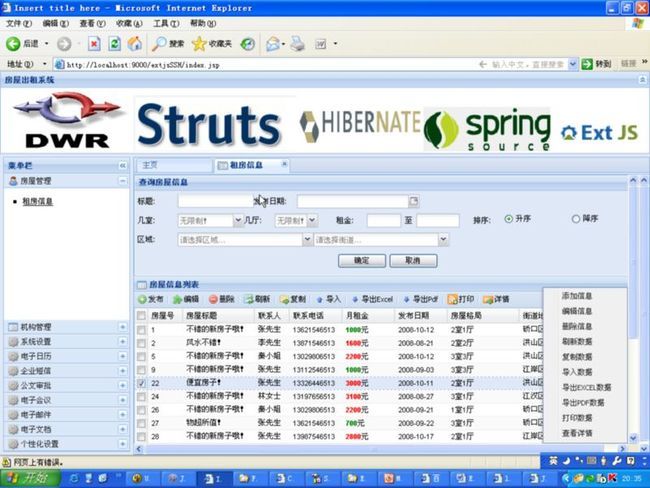Open the address bar dropdown arrow

click(x=572, y=64)
